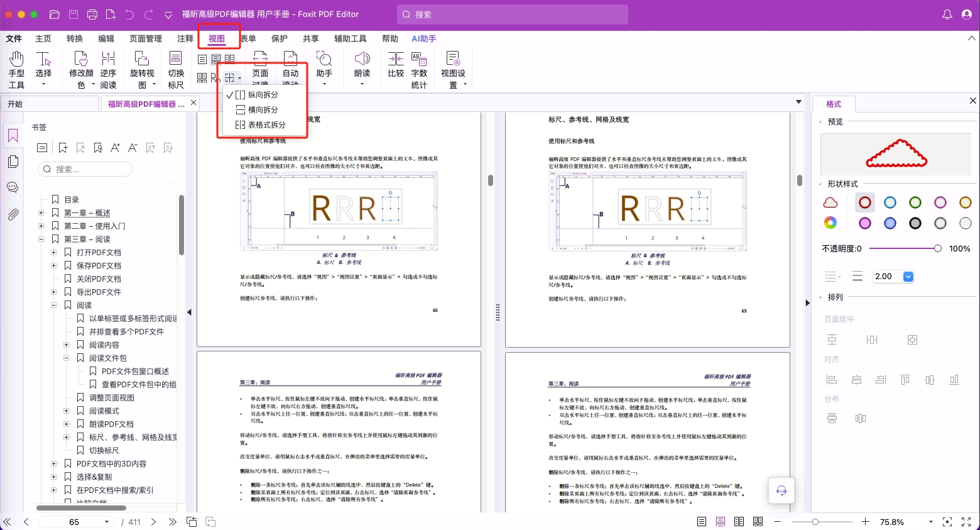Click the floating support headset icon
This screenshot has width=980, height=530.
(x=781, y=490)
